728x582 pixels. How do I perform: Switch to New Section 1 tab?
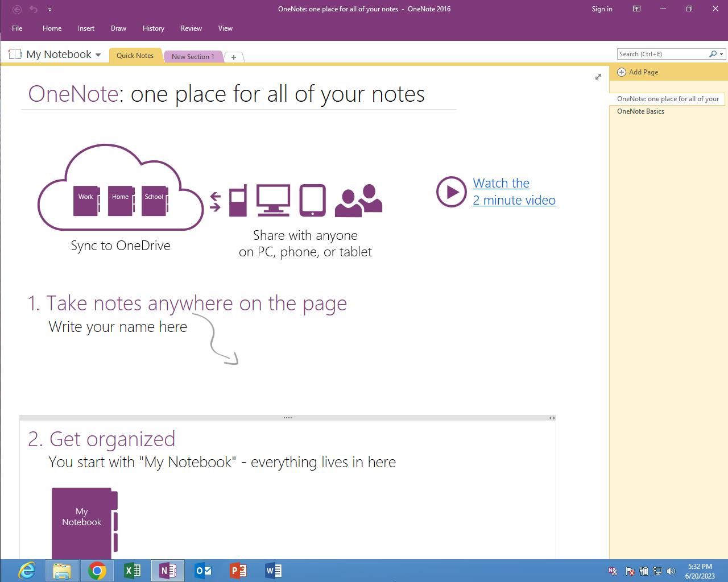[193, 57]
